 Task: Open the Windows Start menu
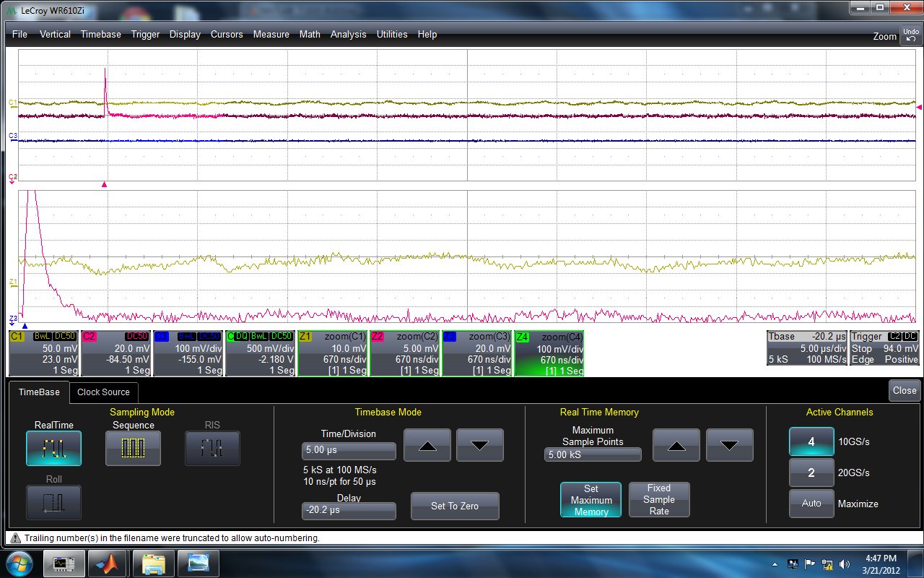pyautogui.click(x=19, y=562)
